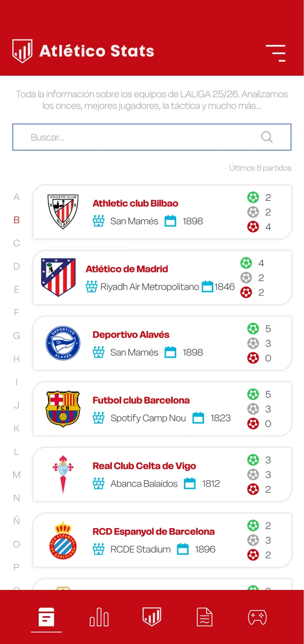Open the Real Club Celta de Vigo link
This screenshot has height=644, width=304.
tap(144, 466)
